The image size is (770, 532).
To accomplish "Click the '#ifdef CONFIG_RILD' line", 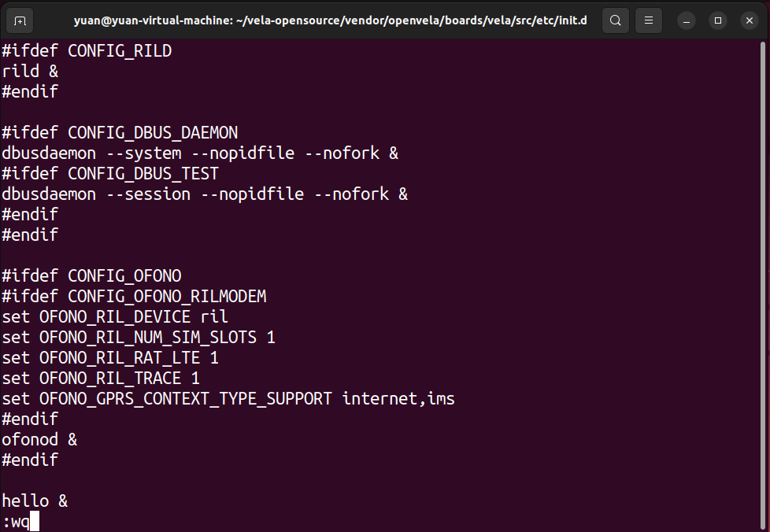I will (87, 51).
